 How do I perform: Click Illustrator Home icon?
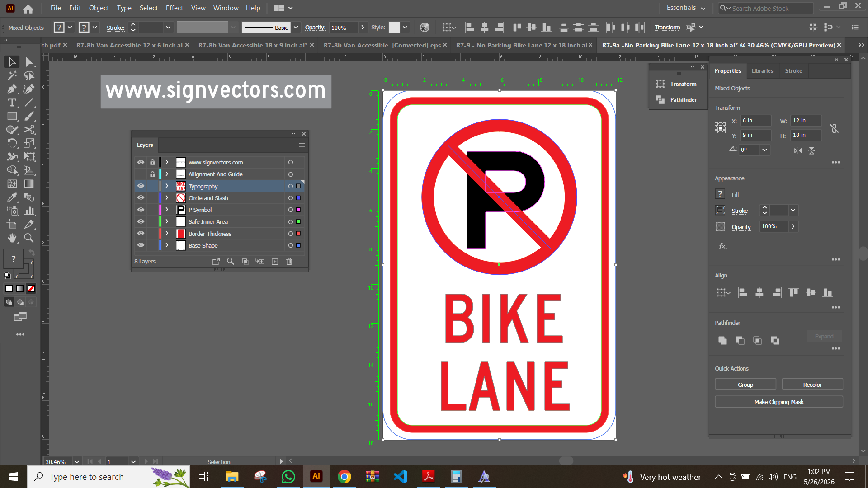pyautogui.click(x=28, y=9)
